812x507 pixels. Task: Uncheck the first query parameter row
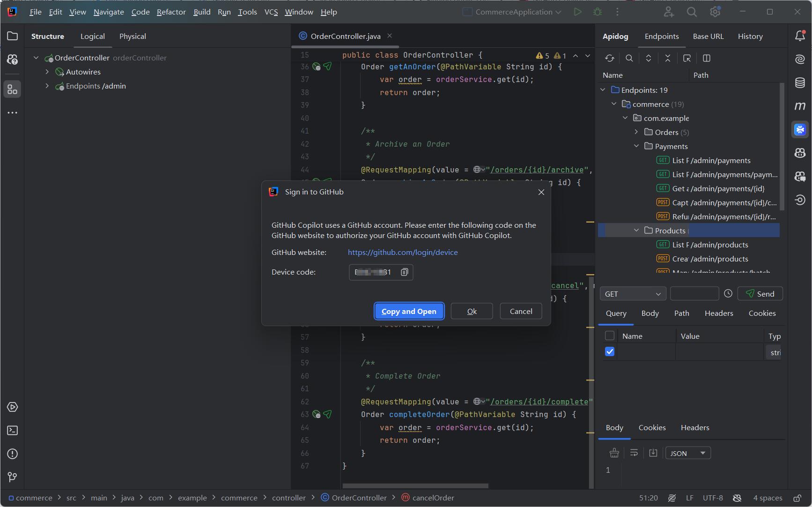click(x=609, y=351)
